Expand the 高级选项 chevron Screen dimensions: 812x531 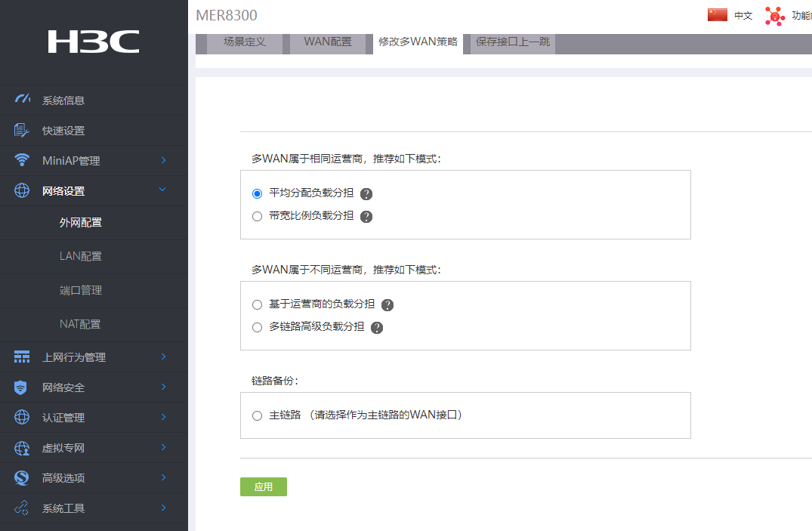click(x=164, y=477)
